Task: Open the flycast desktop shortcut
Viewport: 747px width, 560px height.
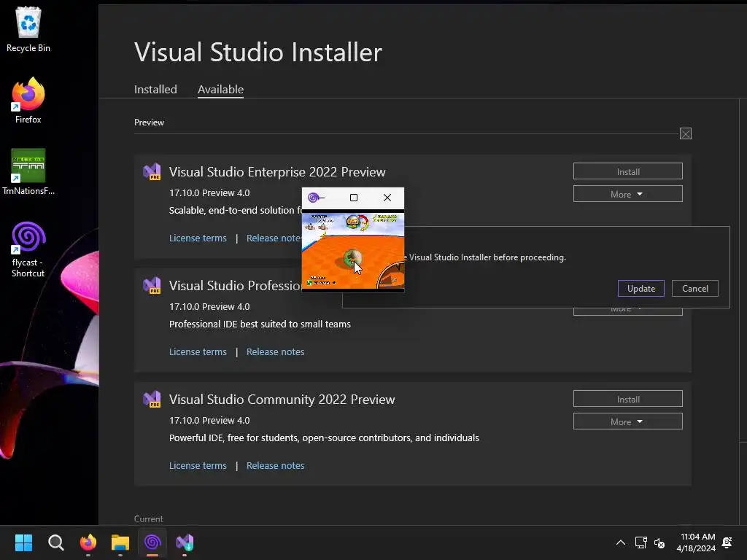Action: (28, 249)
